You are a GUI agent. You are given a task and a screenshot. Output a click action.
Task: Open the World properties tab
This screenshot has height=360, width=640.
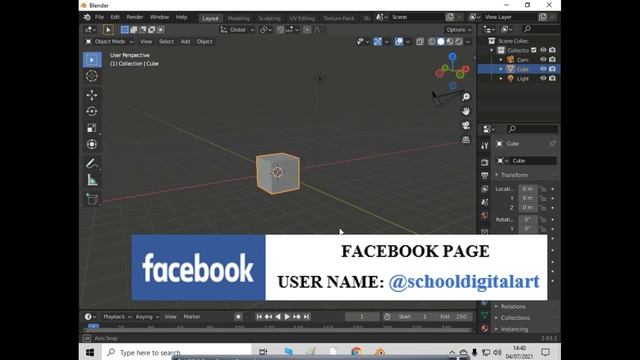(x=484, y=216)
